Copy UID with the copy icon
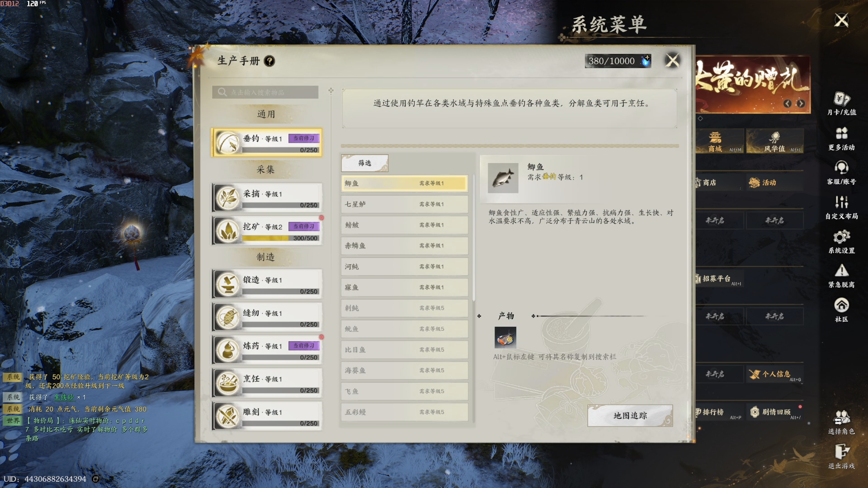Screen dimensions: 868x488 pyautogui.click(x=96, y=479)
